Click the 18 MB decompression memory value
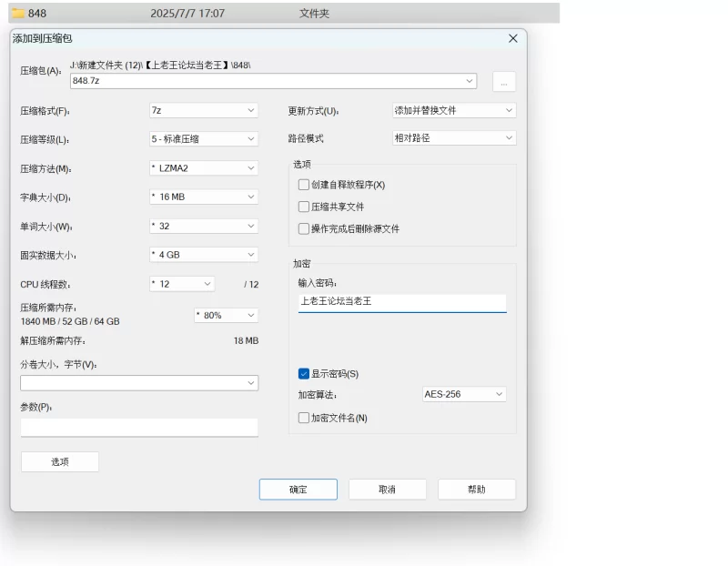 point(246,341)
